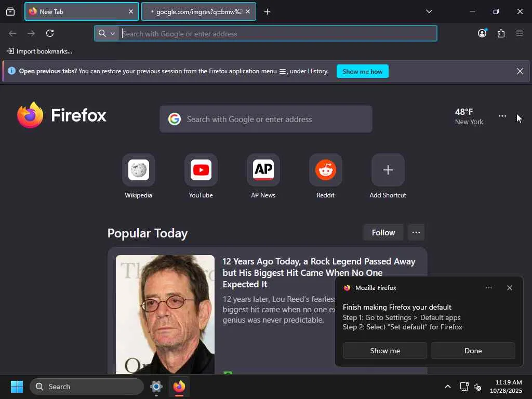
Task: Open the Firefox application hamburger menu
Action: pos(520,33)
